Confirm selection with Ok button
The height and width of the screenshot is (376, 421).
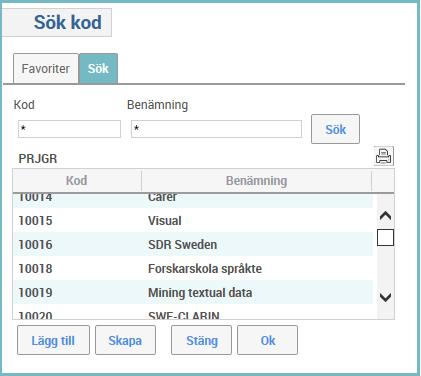tap(267, 340)
